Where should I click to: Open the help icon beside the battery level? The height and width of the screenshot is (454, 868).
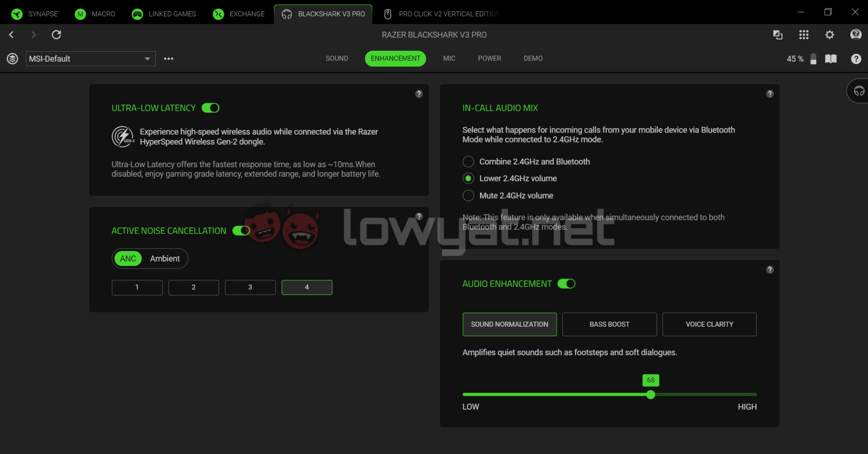pyautogui.click(x=856, y=59)
